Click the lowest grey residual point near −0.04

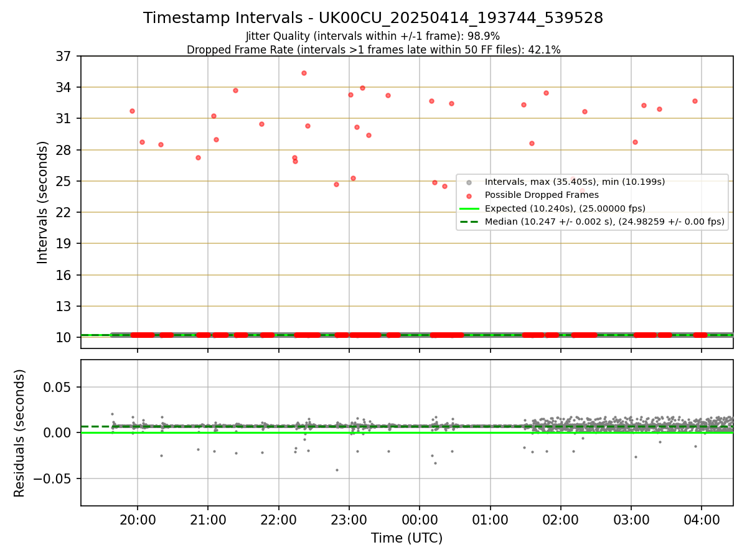tap(337, 470)
